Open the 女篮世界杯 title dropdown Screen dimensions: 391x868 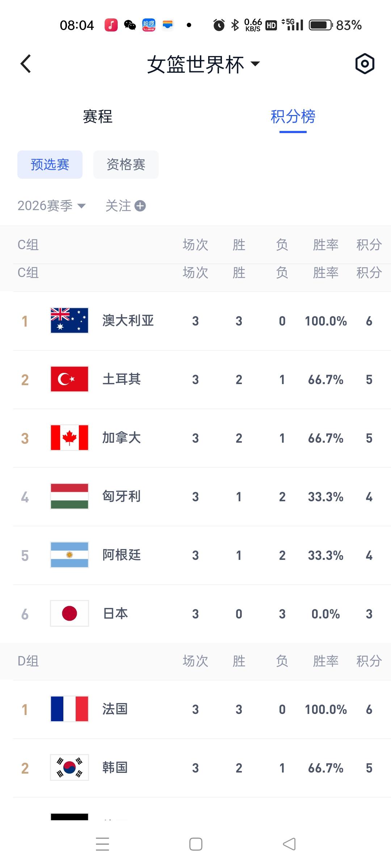tap(203, 64)
